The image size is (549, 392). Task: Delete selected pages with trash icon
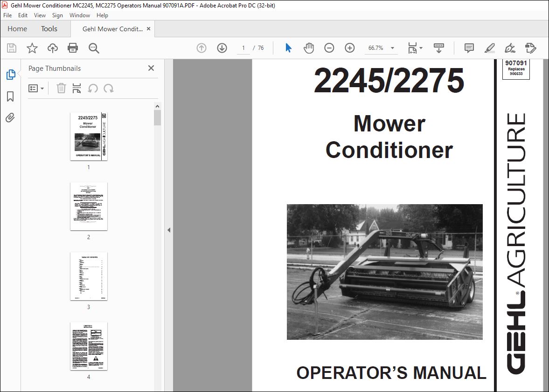pos(61,88)
